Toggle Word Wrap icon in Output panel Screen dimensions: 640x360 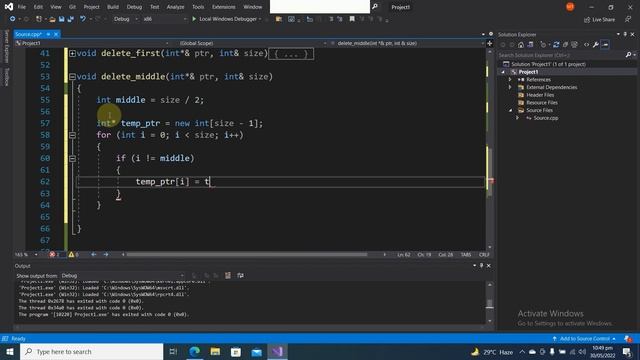240,276
